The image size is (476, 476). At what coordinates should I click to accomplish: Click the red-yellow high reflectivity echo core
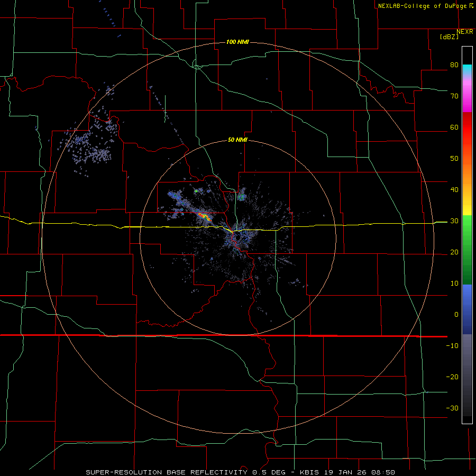click(204, 216)
